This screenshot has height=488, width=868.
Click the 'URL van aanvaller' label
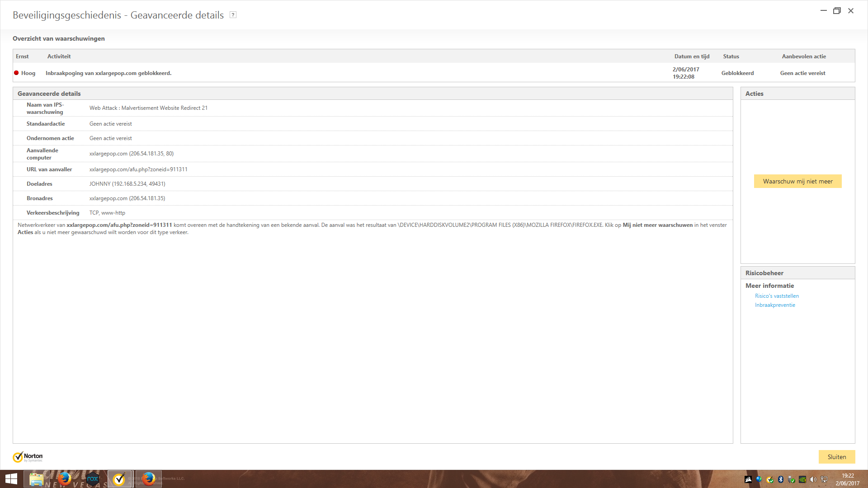pos(49,169)
